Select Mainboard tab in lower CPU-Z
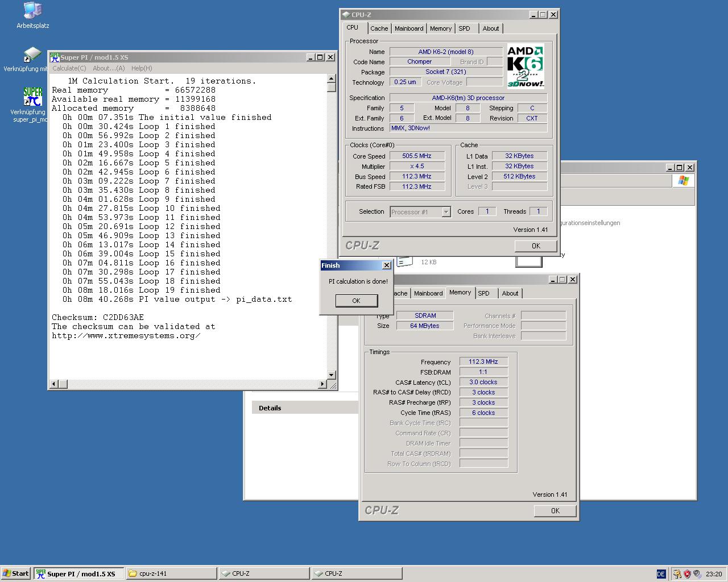This screenshot has width=728, height=582. click(428, 293)
